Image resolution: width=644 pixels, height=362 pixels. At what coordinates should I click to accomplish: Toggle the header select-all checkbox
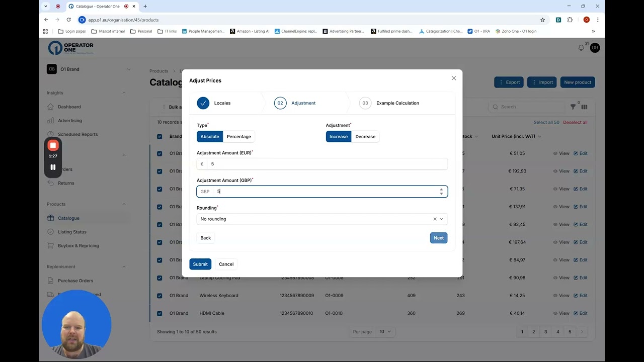point(159,137)
